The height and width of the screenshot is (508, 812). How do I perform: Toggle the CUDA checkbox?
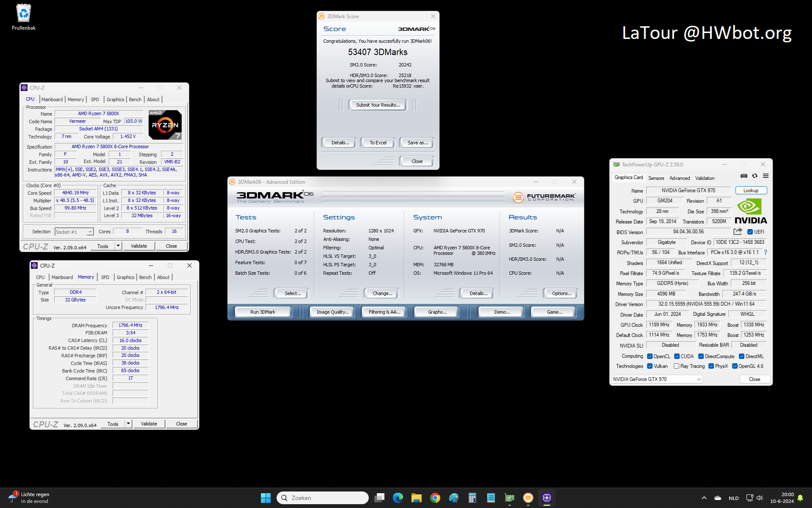(677, 356)
